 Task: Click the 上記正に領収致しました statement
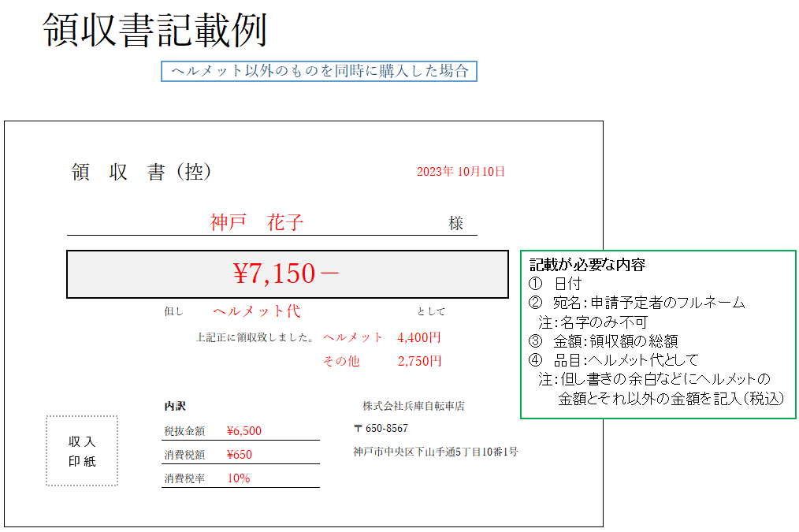(x=255, y=338)
